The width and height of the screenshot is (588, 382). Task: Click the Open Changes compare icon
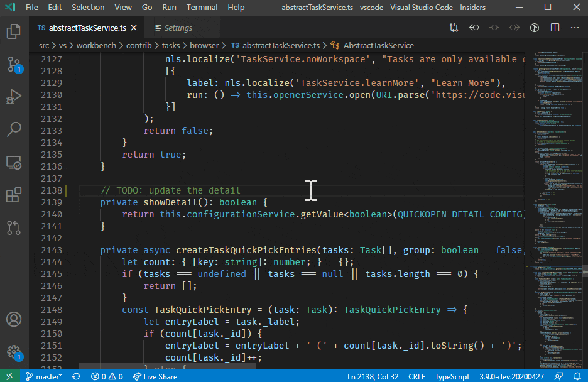click(x=454, y=28)
